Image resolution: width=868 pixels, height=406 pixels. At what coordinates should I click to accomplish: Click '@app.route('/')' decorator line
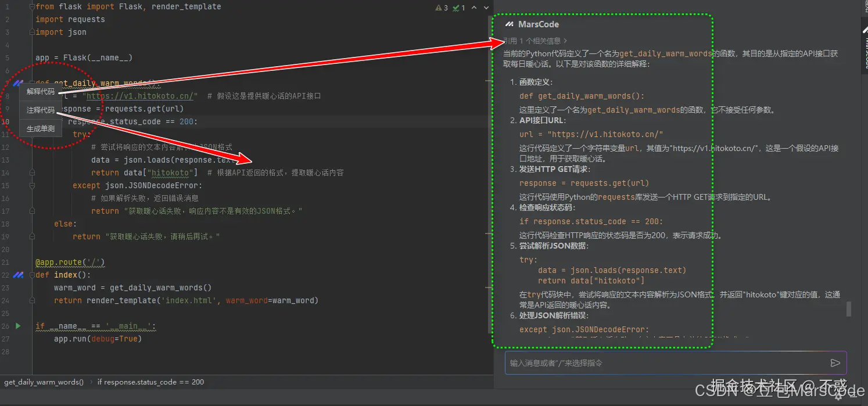70,262
